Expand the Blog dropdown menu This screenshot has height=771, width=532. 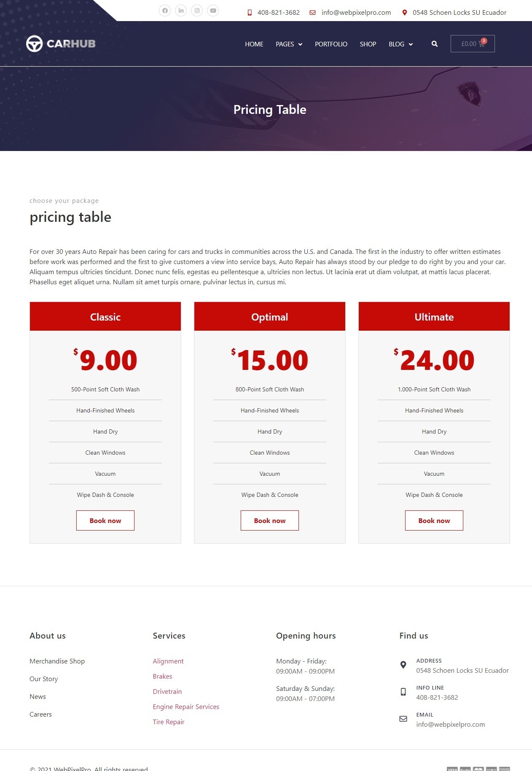click(x=400, y=44)
